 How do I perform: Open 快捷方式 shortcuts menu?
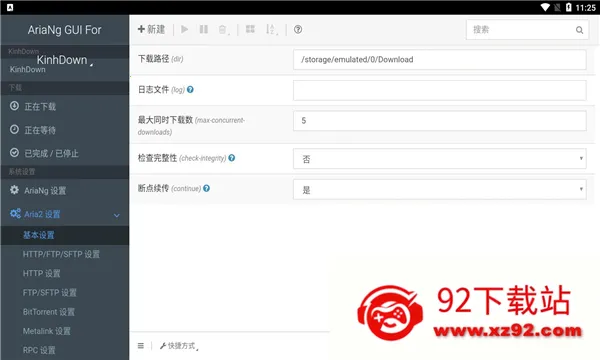[x=179, y=346]
